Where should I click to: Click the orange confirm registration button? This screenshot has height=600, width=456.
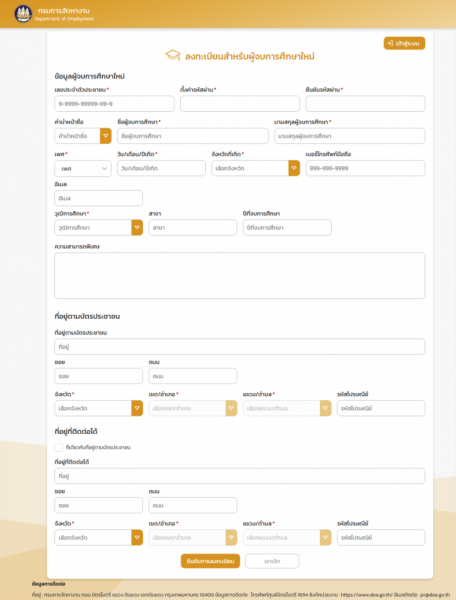pyautogui.click(x=210, y=561)
